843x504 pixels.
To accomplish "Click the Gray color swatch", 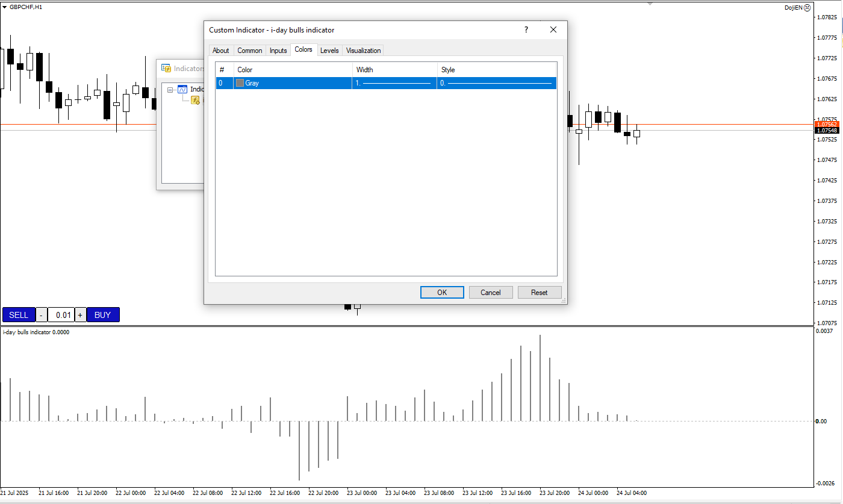I will (240, 83).
